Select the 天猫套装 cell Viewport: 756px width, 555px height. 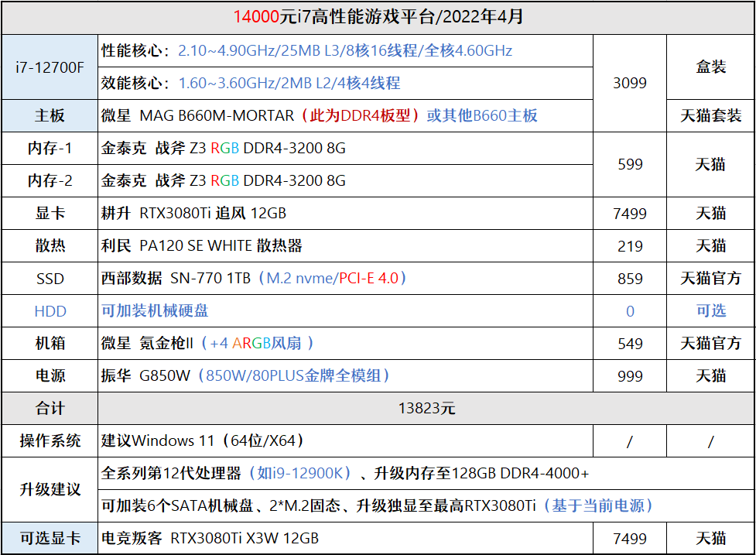click(710, 116)
